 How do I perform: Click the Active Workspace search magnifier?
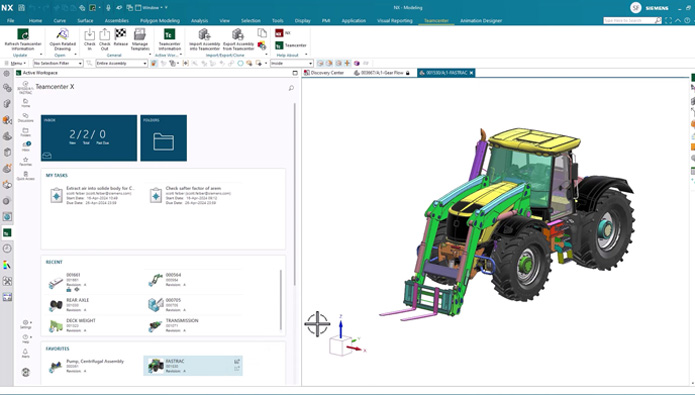click(291, 88)
